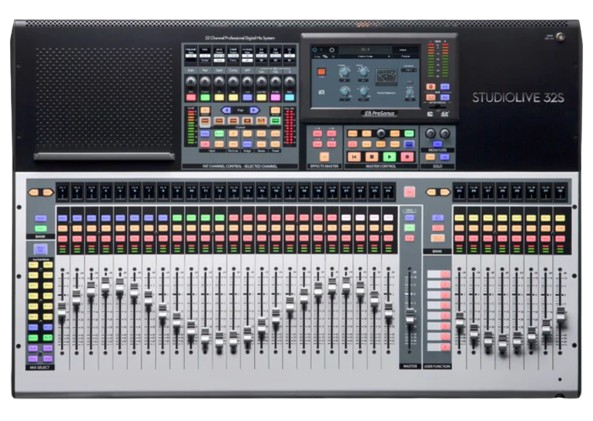Touch the first Fat Channel encoder knob
This screenshot has height=421, width=593.
point(191,81)
